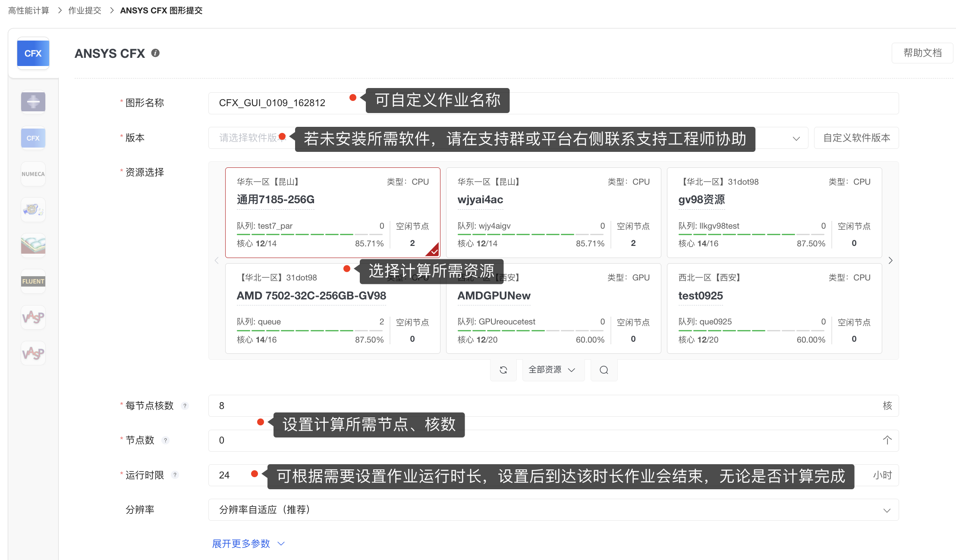
Task: Navigate to 作业提交 breadcrumb
Action: pos(85,10)
